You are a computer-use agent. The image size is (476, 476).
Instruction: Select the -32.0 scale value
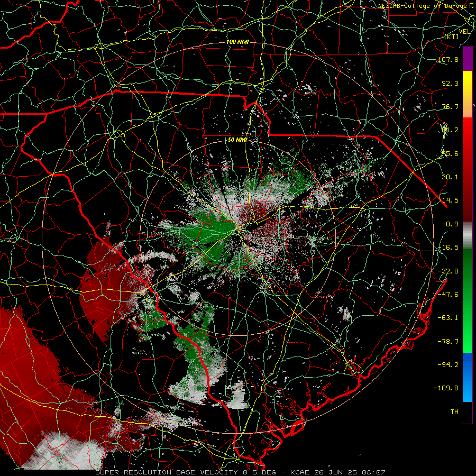[x=448, y=271]
